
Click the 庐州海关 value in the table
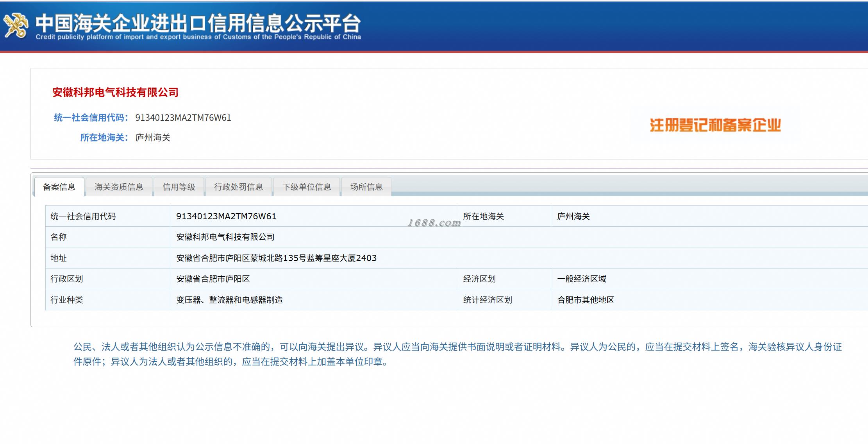click(573, 216)
